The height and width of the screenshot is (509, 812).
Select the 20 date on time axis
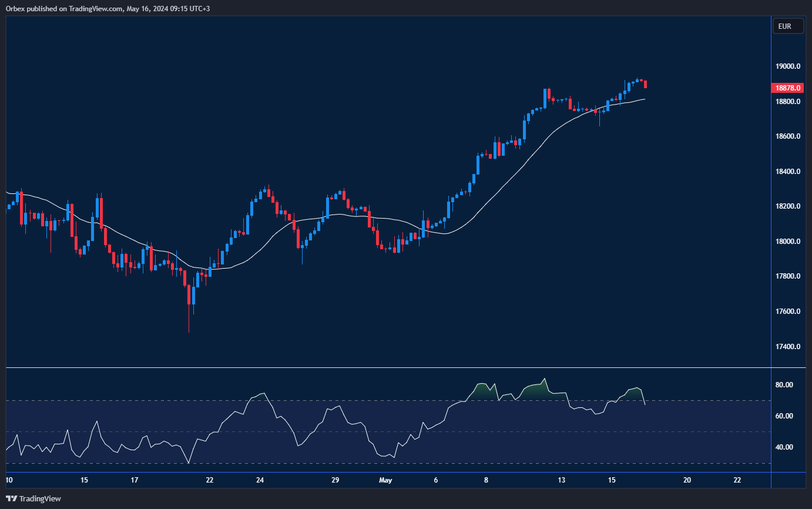(687, 480)
